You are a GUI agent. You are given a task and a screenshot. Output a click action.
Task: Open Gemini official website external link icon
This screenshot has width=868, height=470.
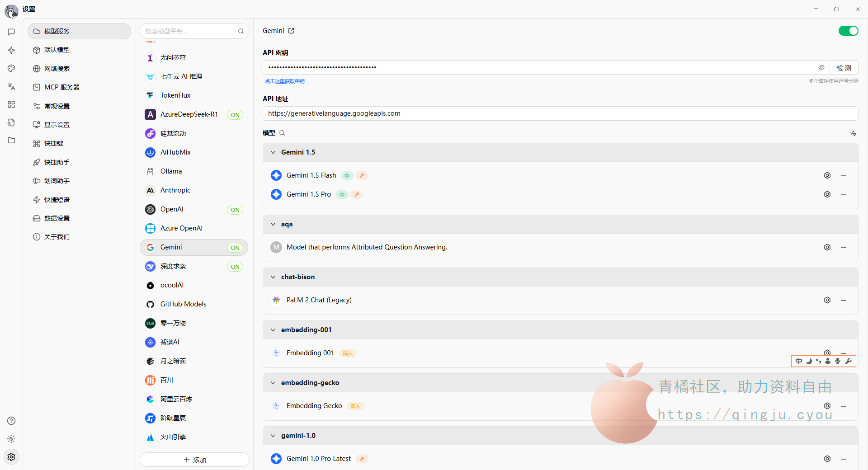pyautogui.click(x=291, y=31)
